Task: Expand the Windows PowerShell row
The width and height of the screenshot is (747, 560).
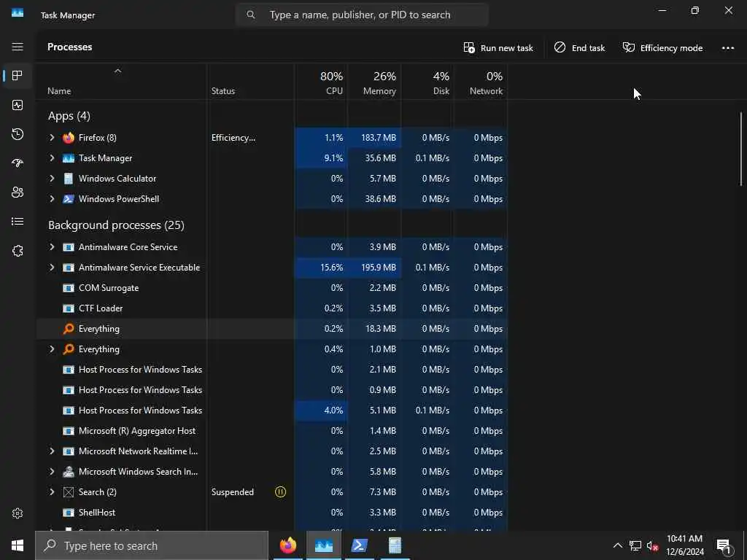Action: 52,199
